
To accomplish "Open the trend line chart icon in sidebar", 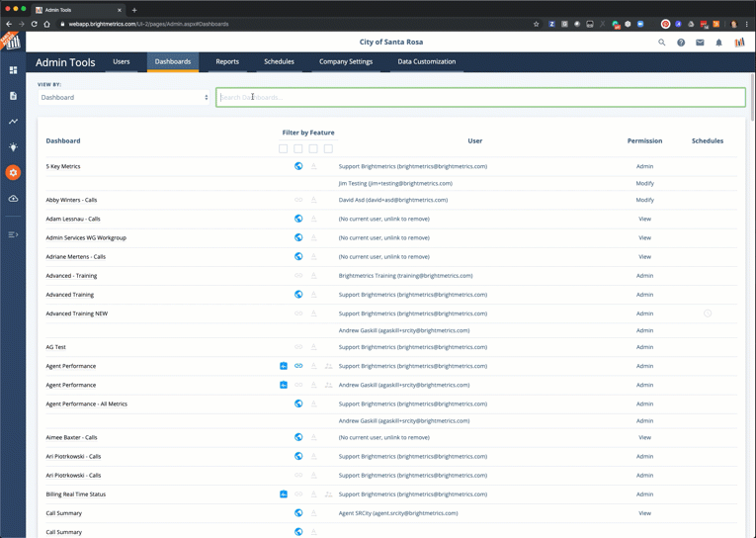I will (x=13, y=121).
